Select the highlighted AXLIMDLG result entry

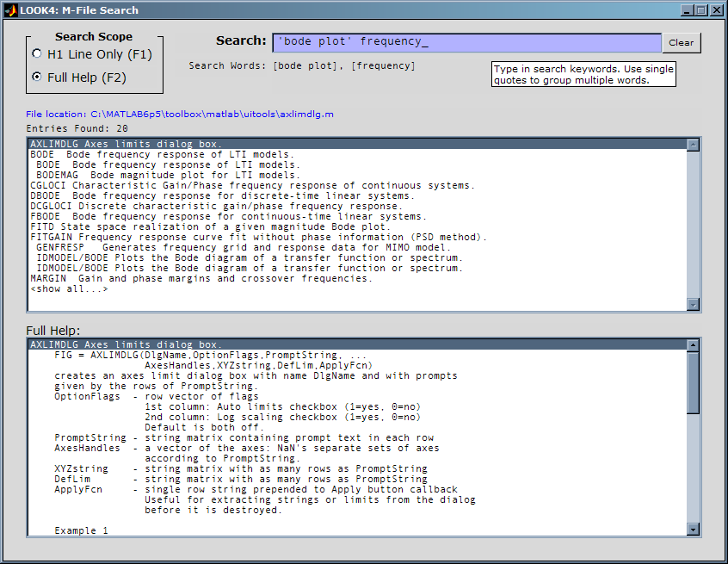click(x=357, y=144)
